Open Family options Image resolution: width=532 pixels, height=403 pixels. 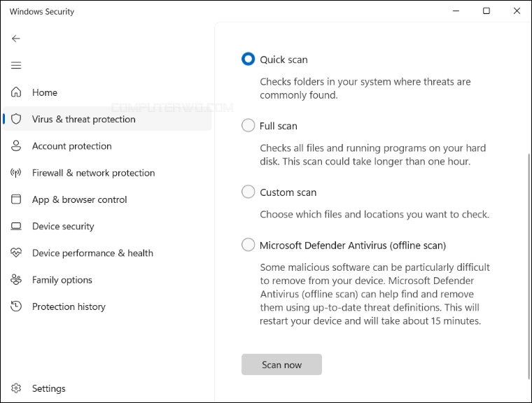tap(107, 280)
